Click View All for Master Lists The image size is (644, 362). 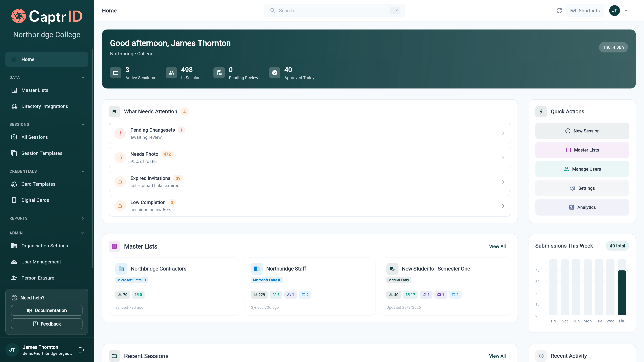[497, 246]
